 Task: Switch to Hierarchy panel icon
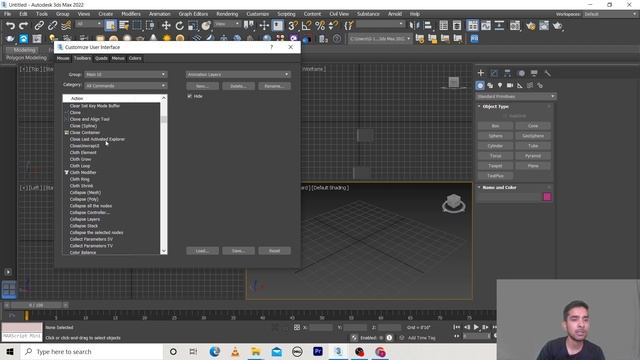(507, 73)
